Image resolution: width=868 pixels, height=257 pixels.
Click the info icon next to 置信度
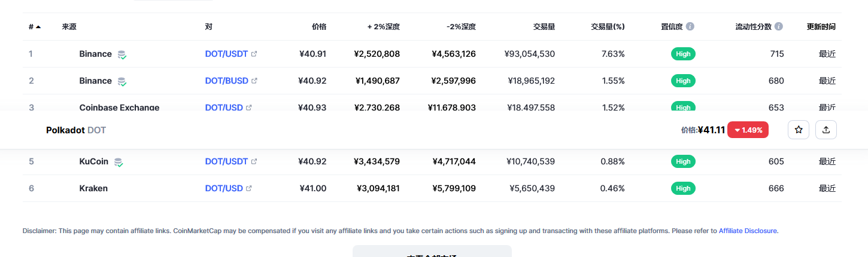click(690, 27)
